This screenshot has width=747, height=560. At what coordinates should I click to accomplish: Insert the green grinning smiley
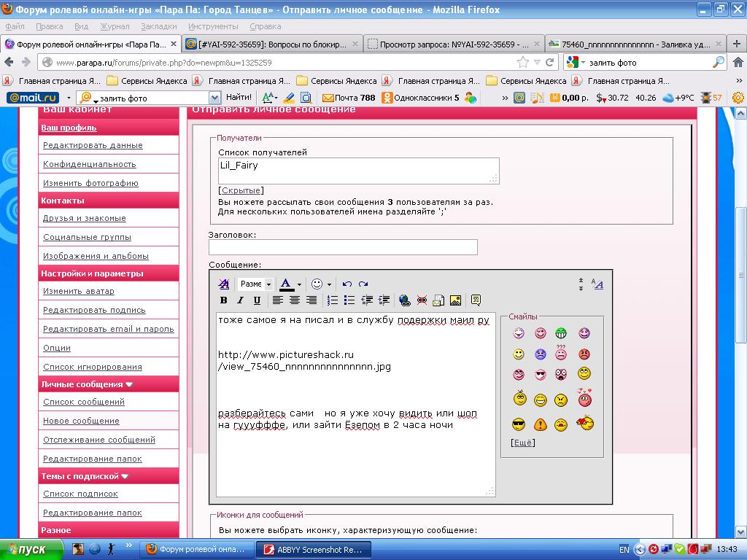pos(561,333)
